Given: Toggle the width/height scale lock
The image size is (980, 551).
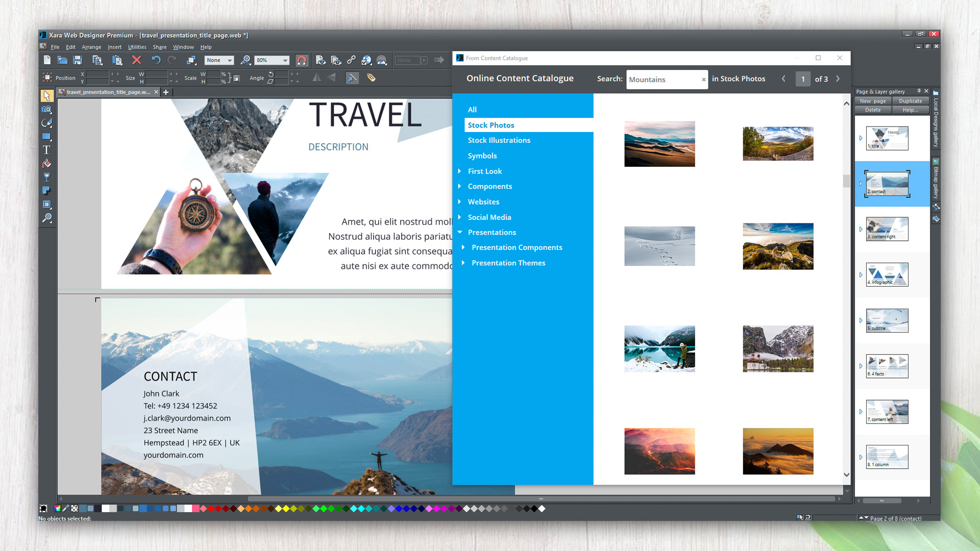Looking at the screenshot, I should pyautogui.click(x=236, y=78).
